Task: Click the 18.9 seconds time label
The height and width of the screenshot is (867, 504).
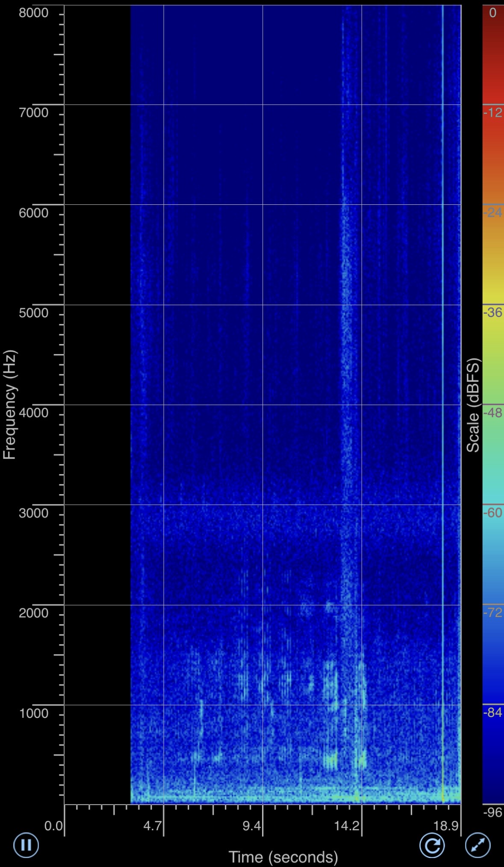Action: [x=446, y=826]
